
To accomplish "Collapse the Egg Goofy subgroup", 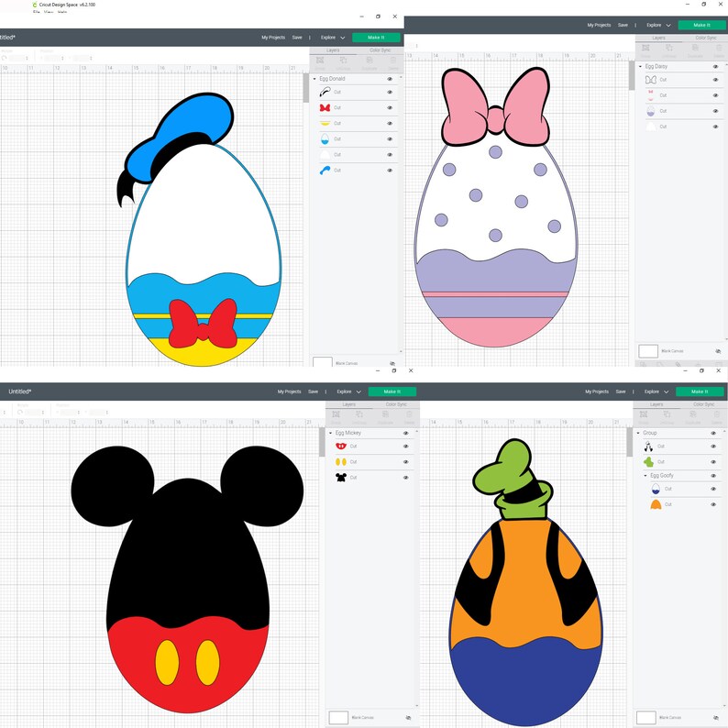I will (645, 476).
